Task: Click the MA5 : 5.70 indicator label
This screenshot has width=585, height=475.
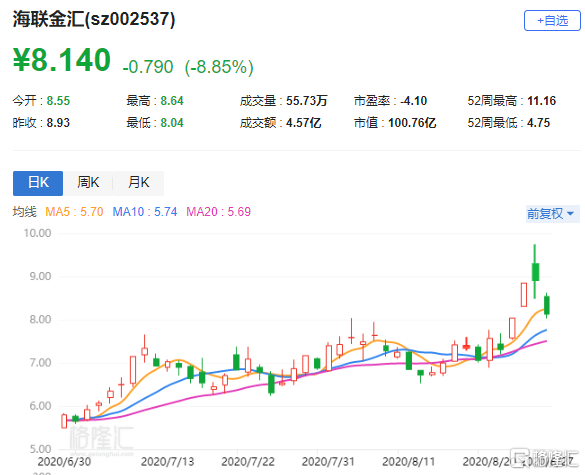Action: coord(74,212)
